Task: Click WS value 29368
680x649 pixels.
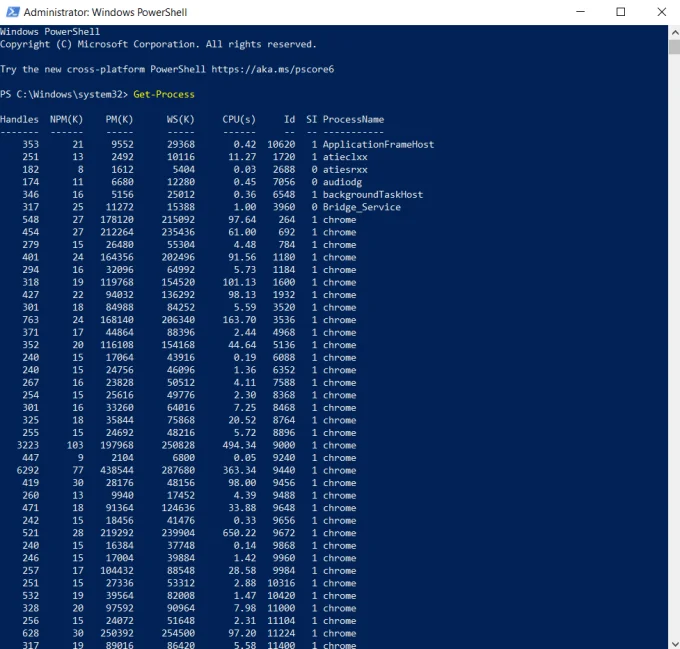Action: click(x=180, y=144)
